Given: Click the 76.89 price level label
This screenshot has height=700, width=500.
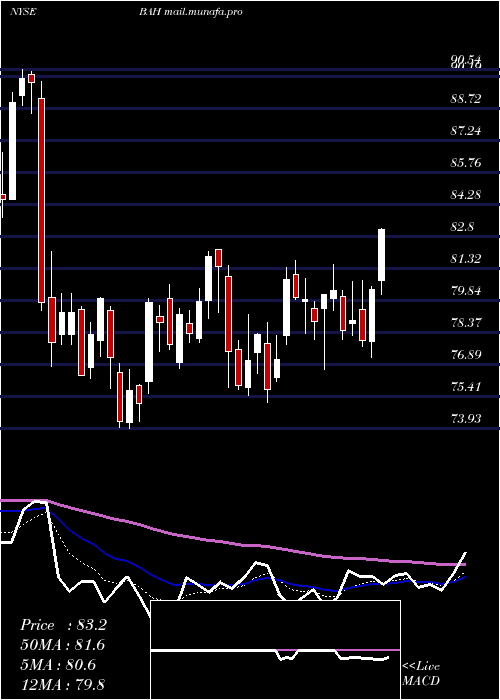Looking at the screenshot, I should 466,355.
